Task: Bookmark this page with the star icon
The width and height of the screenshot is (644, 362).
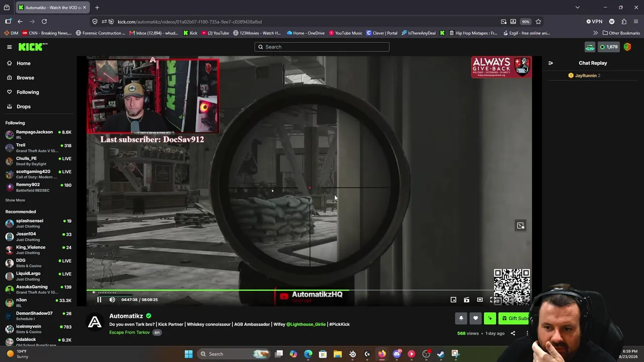Action: 538,22
